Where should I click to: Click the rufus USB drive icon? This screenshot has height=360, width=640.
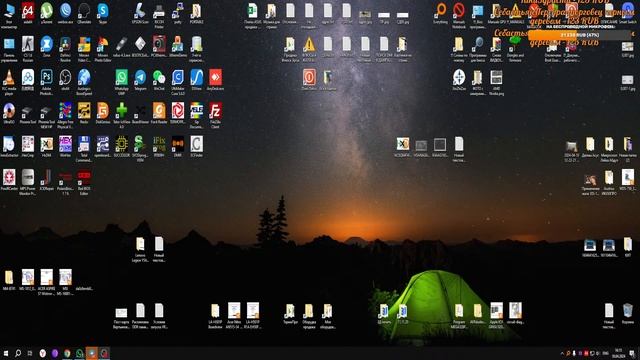click(121, 44)
